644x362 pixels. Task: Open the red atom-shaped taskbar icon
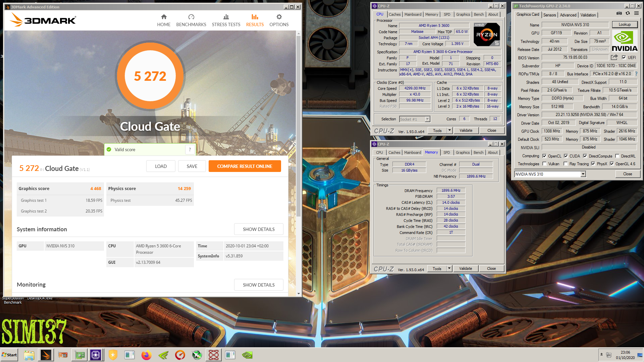pos(214,355)
